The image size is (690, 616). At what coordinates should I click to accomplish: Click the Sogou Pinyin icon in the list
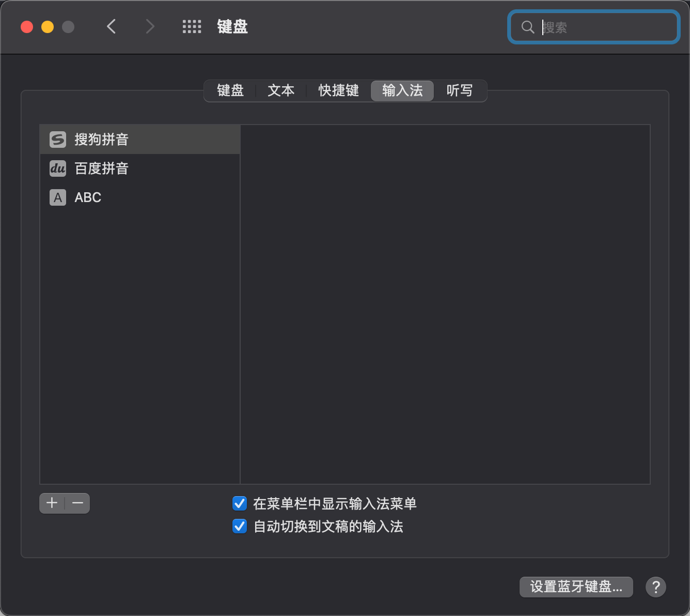click(x=58, y=140)
